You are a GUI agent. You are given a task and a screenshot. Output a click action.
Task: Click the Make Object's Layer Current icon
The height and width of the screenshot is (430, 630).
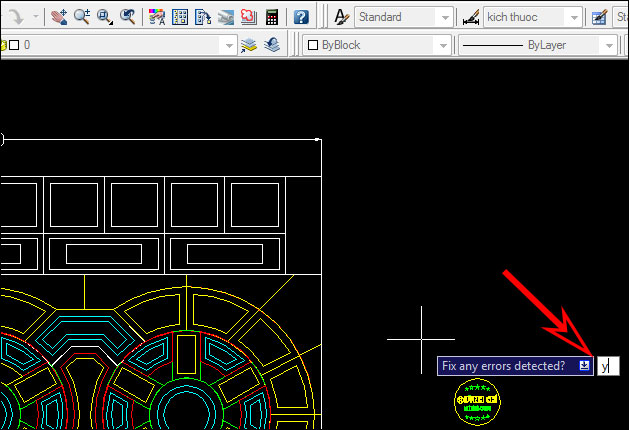250,45
